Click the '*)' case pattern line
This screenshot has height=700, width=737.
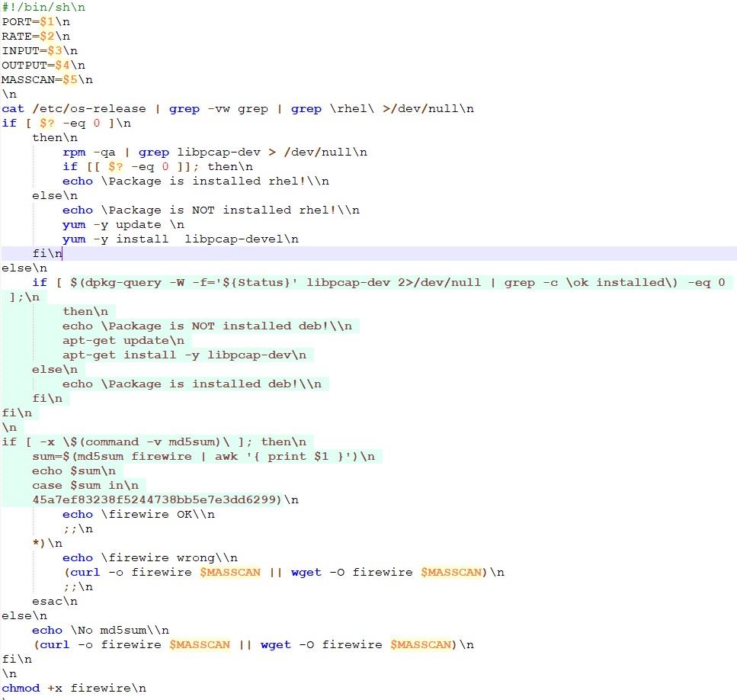pyautogui.click(x=47, y=544)
